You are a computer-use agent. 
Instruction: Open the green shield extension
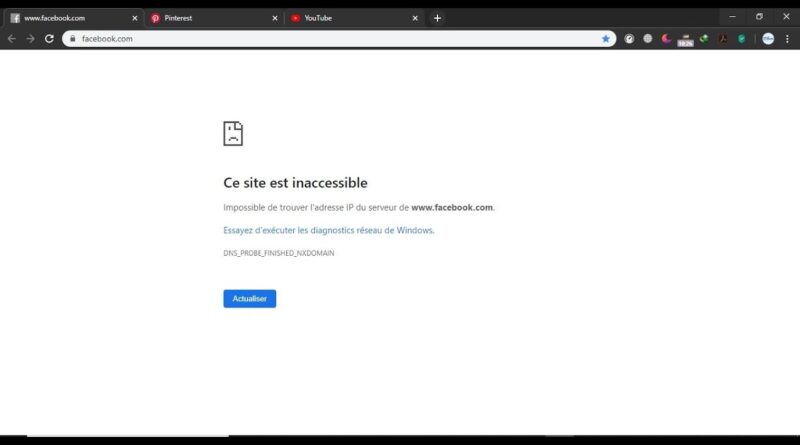pyautogui.click(x=741, y=39)
